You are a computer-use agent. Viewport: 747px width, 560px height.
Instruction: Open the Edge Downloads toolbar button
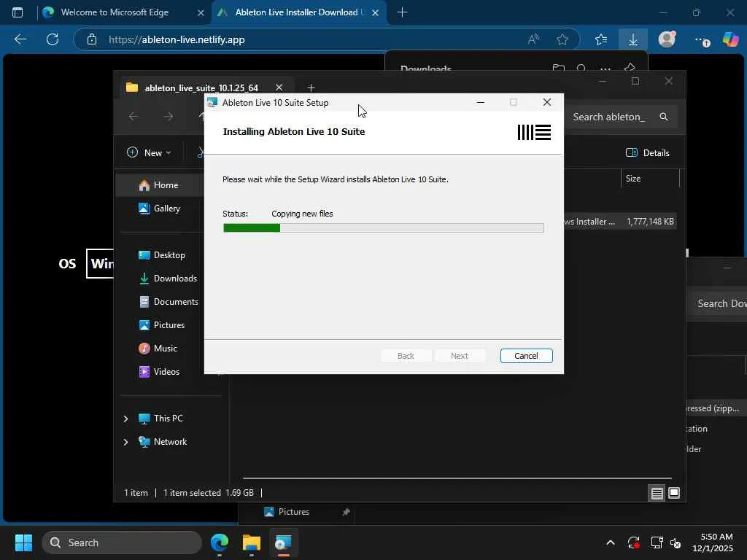(x=633, y=39)
